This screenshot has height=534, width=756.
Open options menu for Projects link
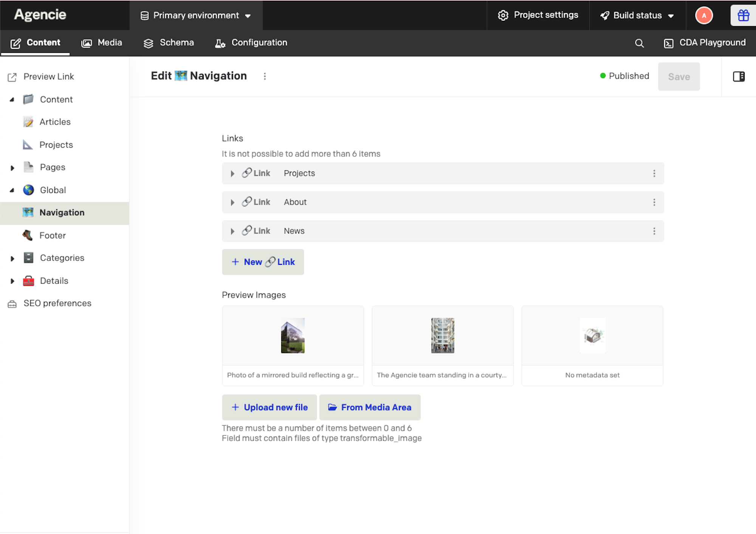[654, 173]
